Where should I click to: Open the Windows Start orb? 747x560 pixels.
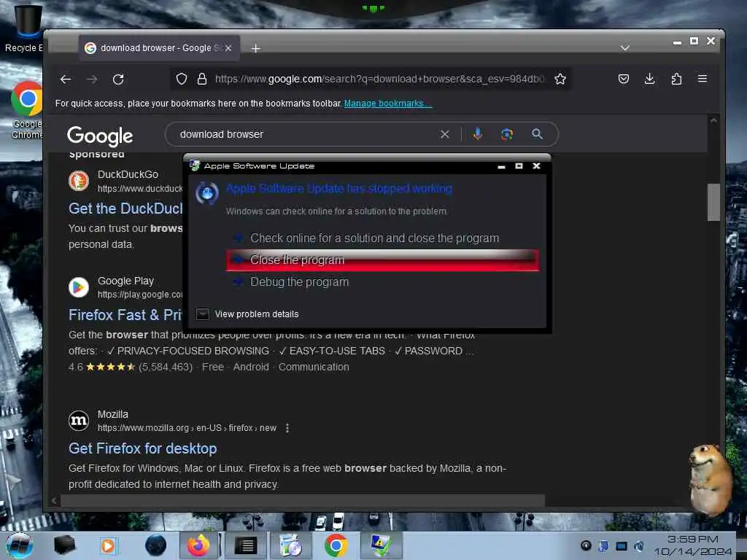20,545
